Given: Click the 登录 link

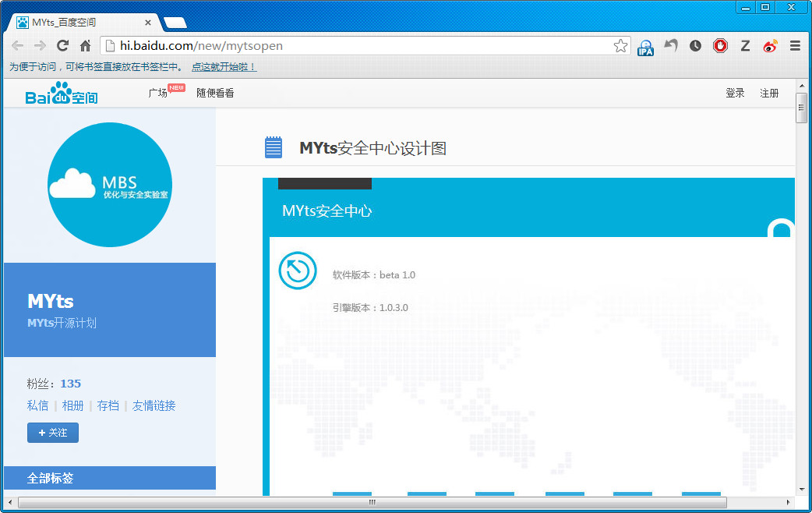Looking at the screenshot, I should 735,93.
